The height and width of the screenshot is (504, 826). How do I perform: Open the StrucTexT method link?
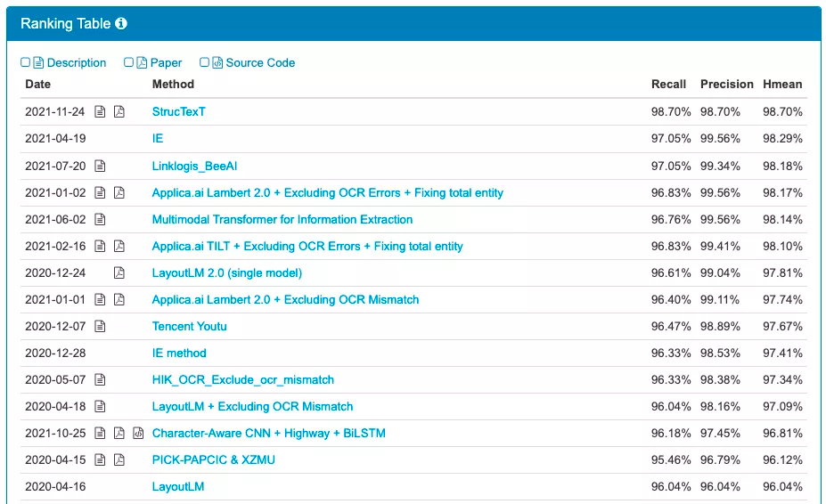tap(178, 111)
